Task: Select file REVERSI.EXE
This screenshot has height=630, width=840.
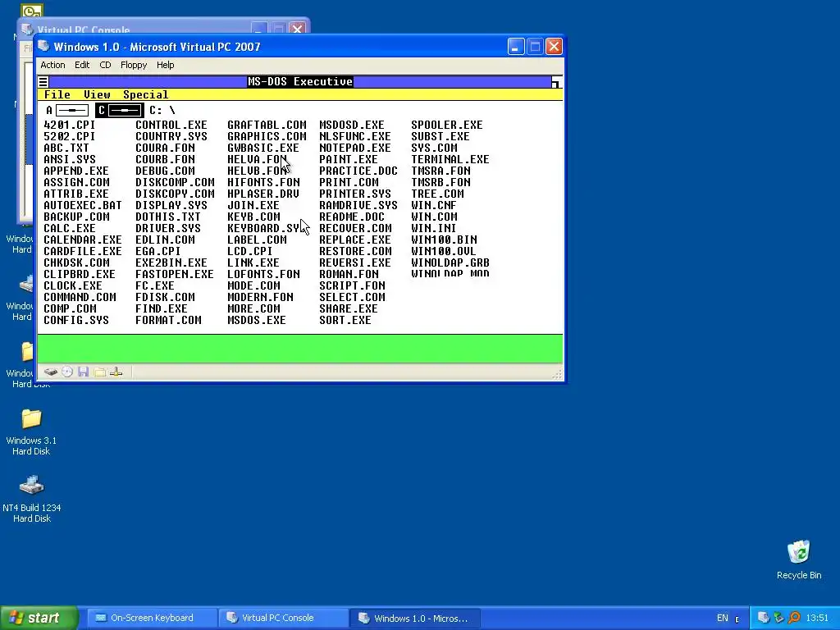Action: pos(354,263)
